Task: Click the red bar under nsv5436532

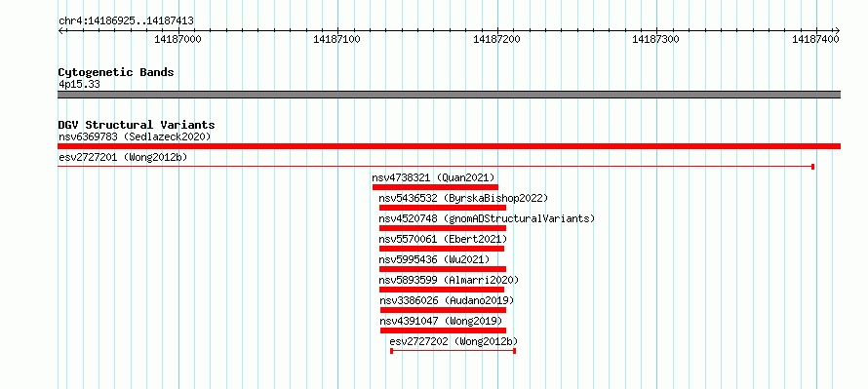Action: (x=443, y=208)
